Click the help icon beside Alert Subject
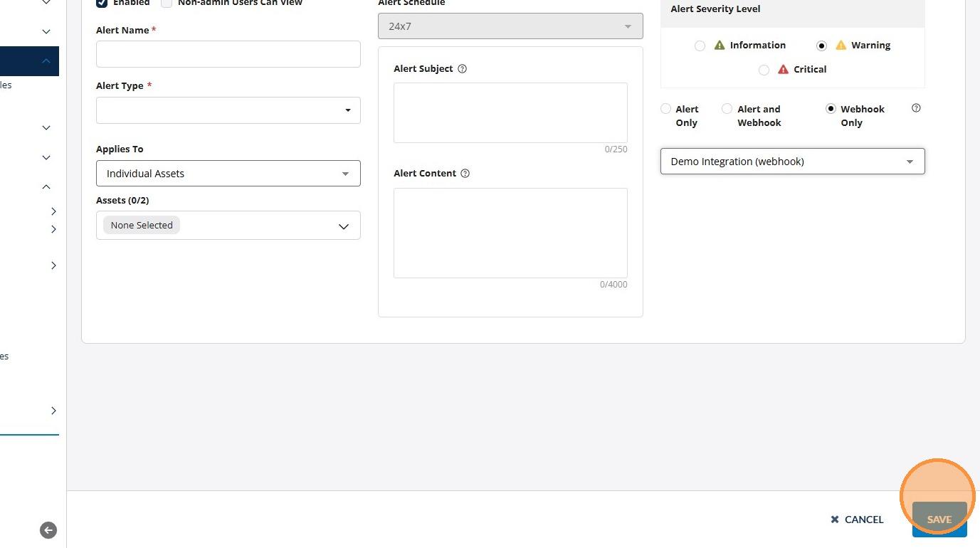 click(463, 69)
